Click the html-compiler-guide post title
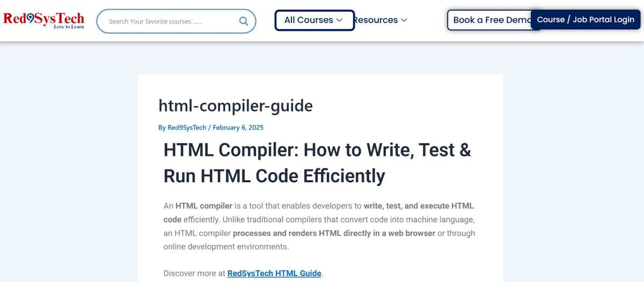Screen dimensions: 644x282 click(235, 106)
